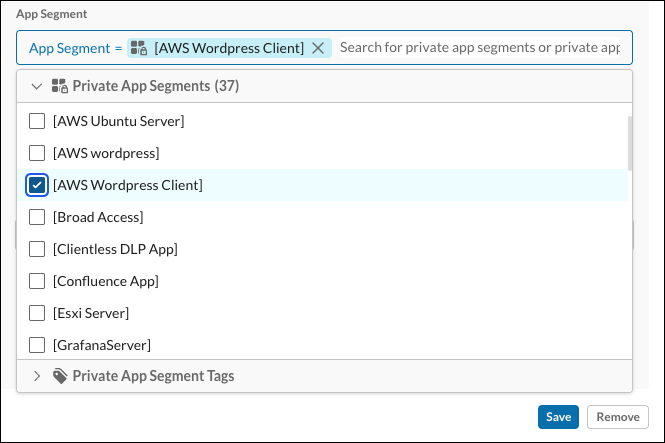The image size is (665, 443).
Task: Click the blue 'App Segment =' filter label
Action: point(75,48)
